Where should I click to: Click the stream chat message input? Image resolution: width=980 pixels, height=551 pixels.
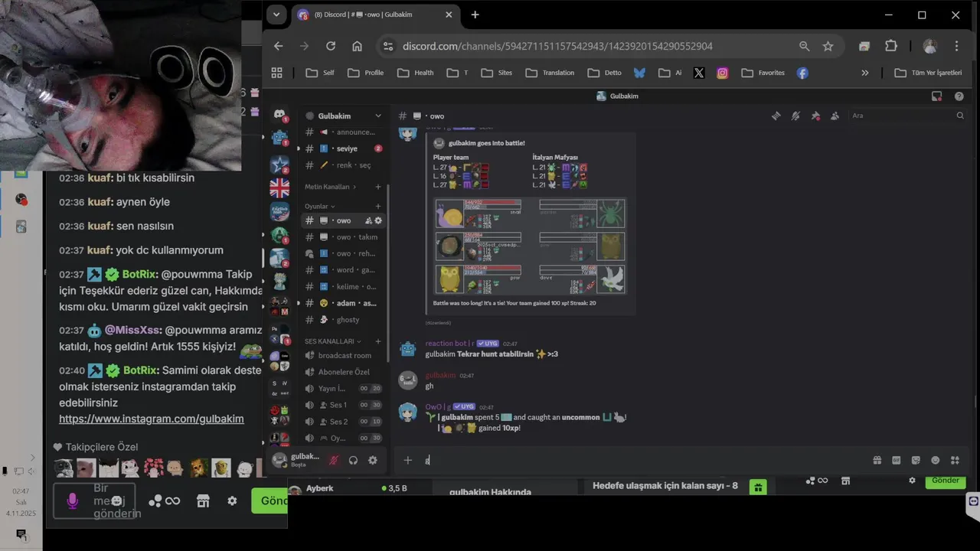point(93,500)
